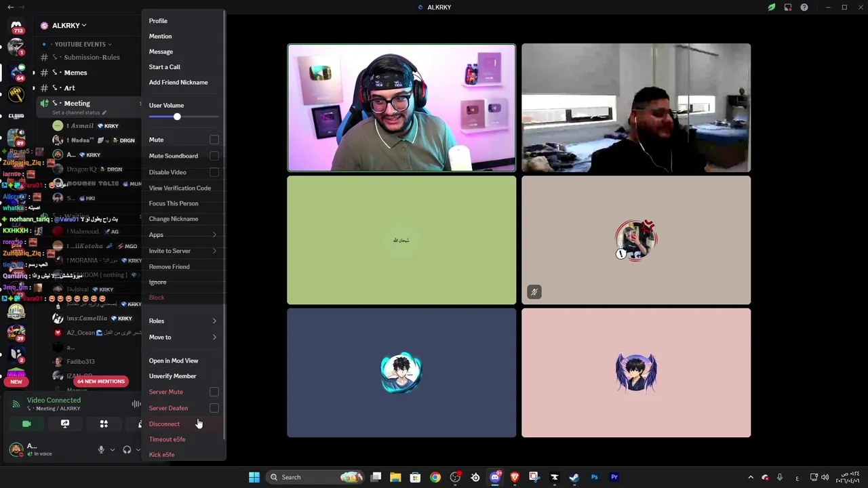Image resolution: width=868 pixels, height=488 pixels.
Task: Tick the Mute checkbox
Action: [x=214, y=140]
